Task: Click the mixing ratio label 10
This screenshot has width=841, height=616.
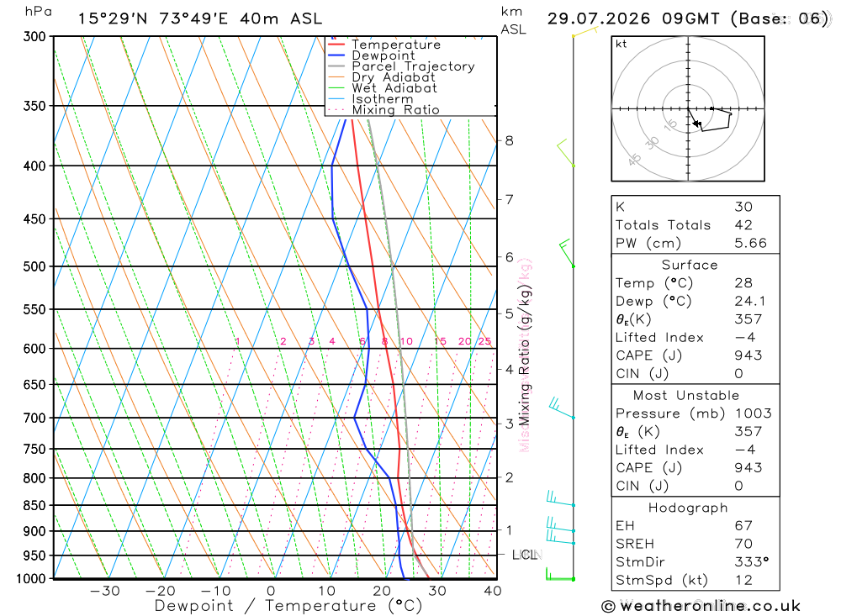Action: coord(406,341)
